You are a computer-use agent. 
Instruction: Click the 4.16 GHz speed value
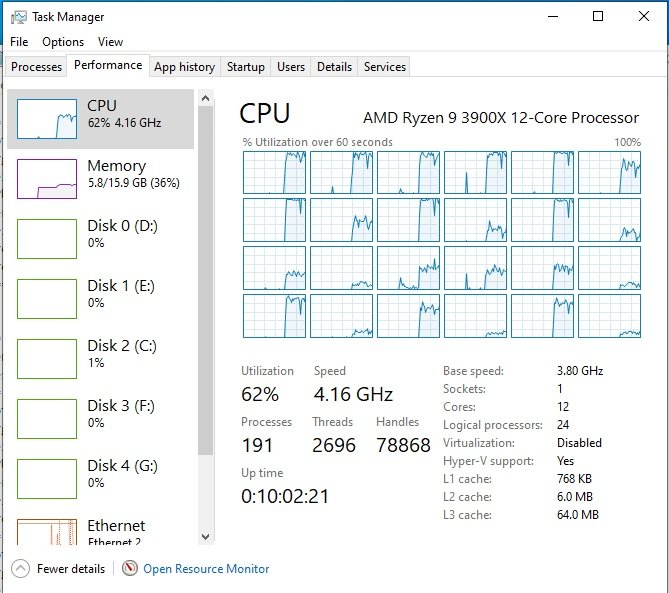pyautogui.click(x=353, y=394)
